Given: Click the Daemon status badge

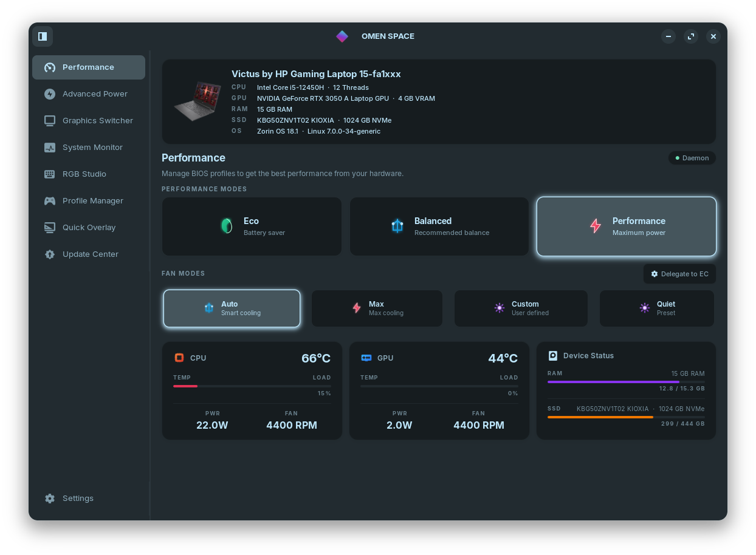Looking at the screenshot, I should click(692, 158).
